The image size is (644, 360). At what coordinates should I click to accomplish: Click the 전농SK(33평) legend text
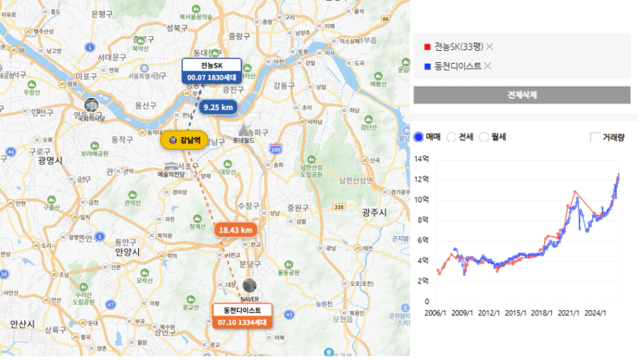click(x=459, y=47)
